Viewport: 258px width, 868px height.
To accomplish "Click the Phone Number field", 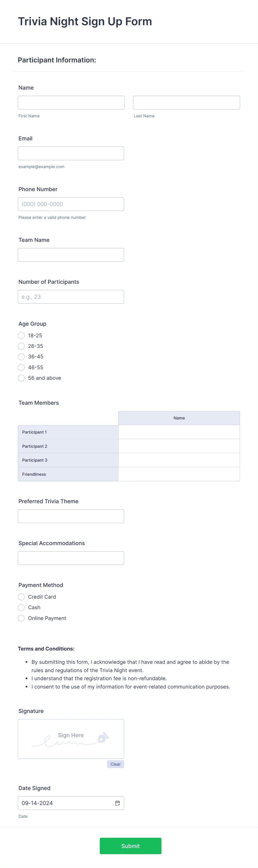I will [x=71, y=204].
